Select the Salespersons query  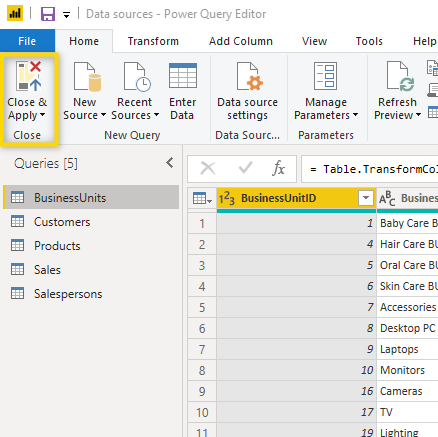[x=91, y=294]
